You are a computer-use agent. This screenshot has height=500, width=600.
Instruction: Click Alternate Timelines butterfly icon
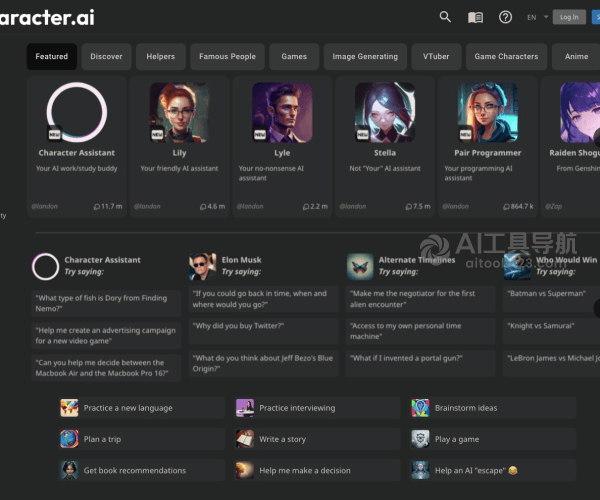point(360,267)
